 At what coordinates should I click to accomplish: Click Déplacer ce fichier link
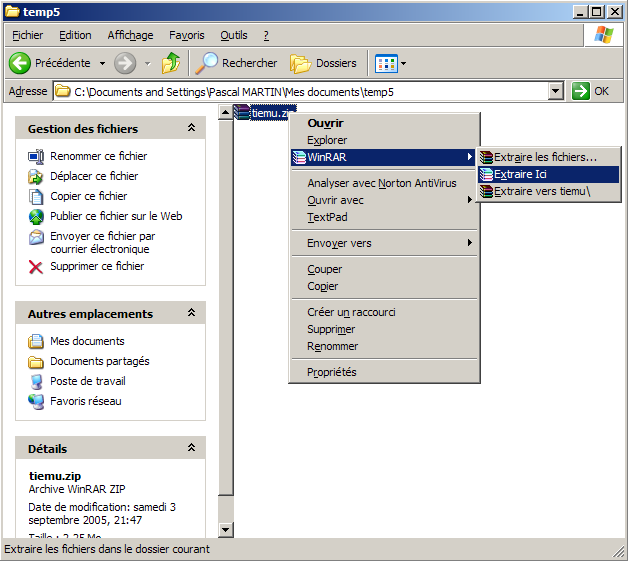pos(94,176)
